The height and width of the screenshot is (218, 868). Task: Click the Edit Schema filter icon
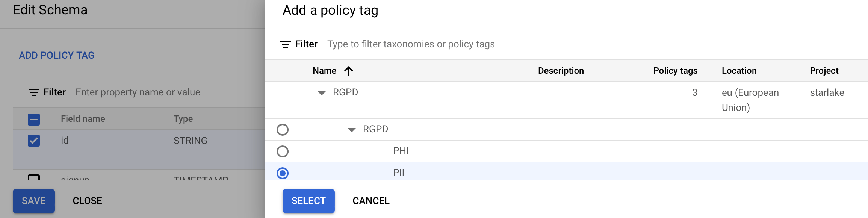click(x=33, y=92)
